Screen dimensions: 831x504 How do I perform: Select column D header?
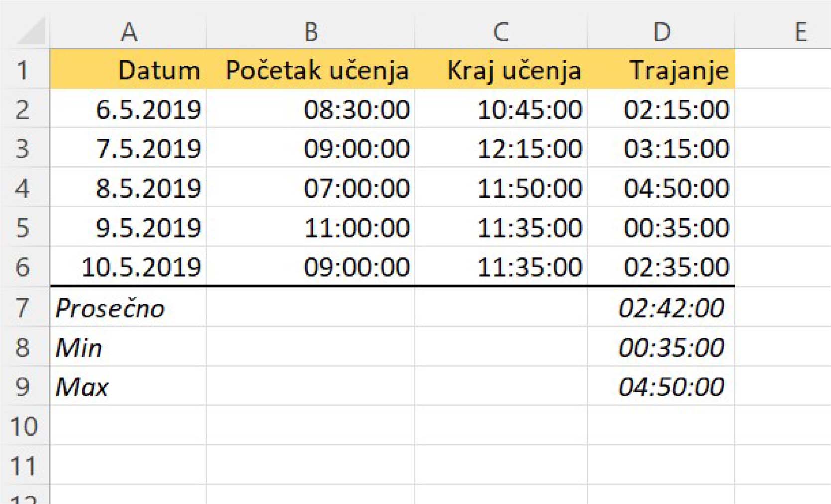661,32
